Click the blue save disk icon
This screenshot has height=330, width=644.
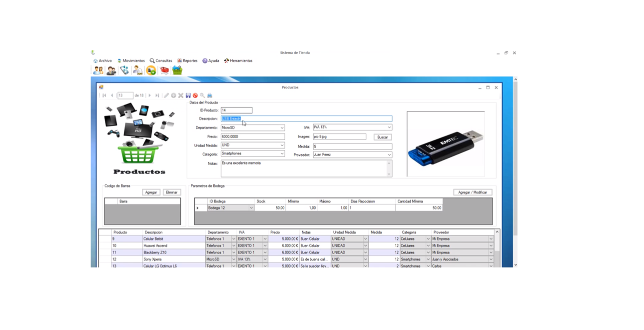click(188, 95)
